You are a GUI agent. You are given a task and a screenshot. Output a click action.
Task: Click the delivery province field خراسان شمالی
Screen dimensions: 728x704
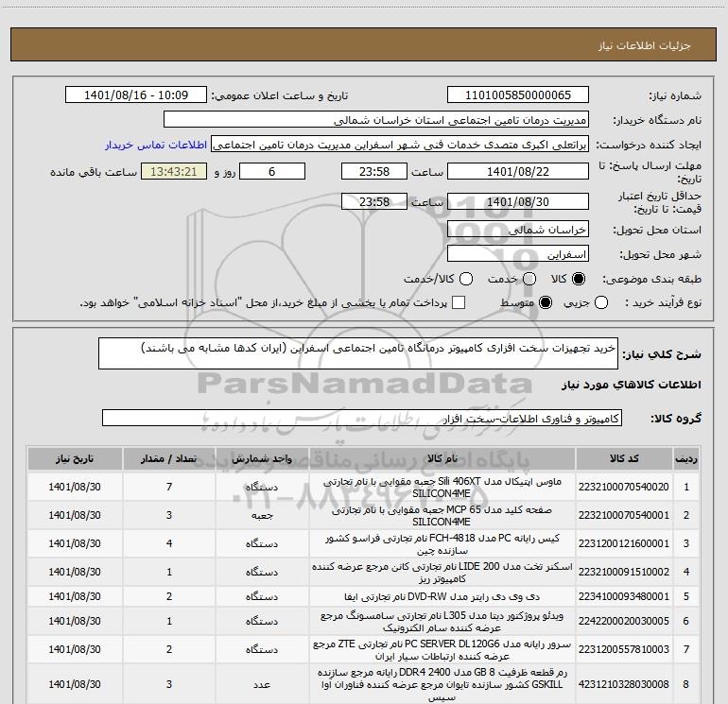[518, 229]
